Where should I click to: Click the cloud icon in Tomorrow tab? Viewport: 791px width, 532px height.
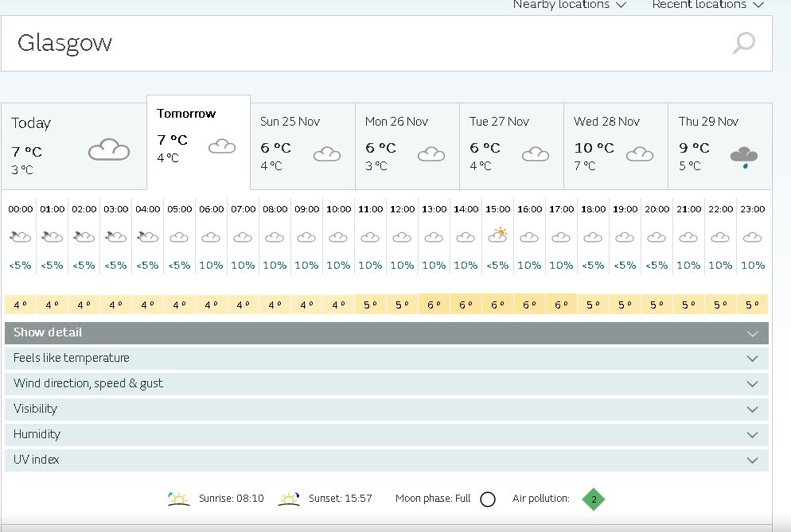[x=222, y=146]
